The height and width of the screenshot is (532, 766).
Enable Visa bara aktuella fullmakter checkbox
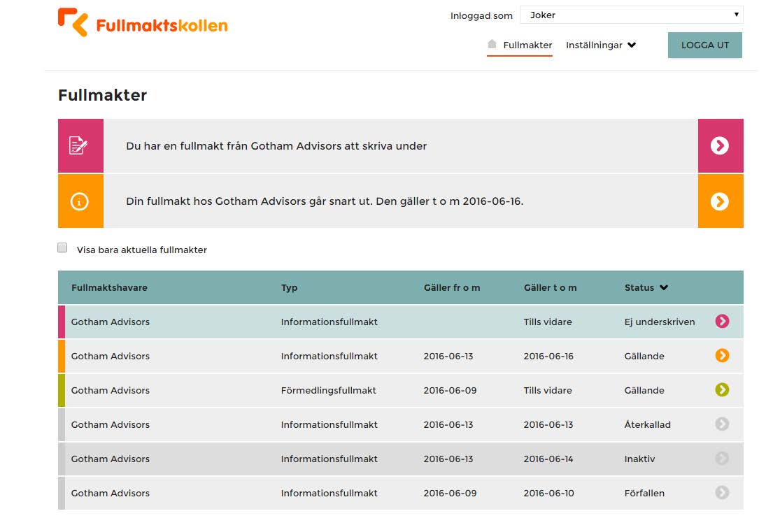(x=62, y=248)
